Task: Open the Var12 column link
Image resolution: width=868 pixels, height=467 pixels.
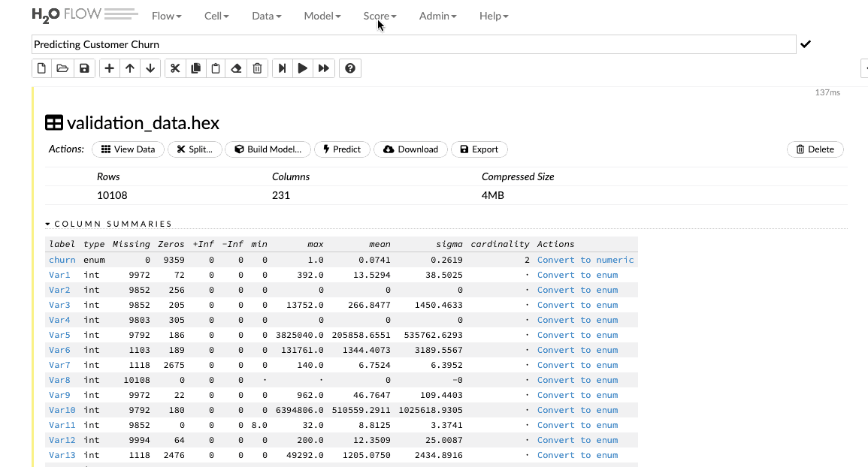Action: point(62,440)
